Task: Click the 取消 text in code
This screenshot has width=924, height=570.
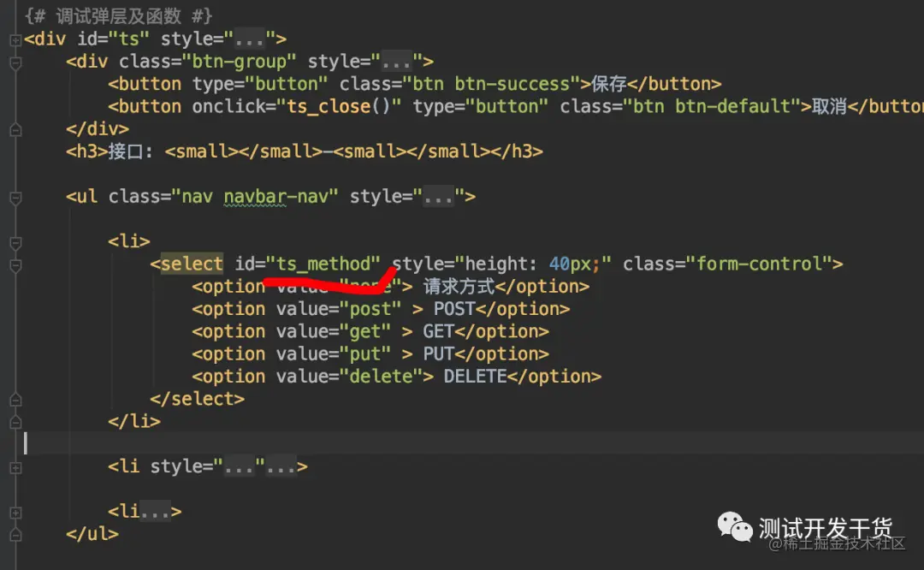Action: [x=829, y=107]
